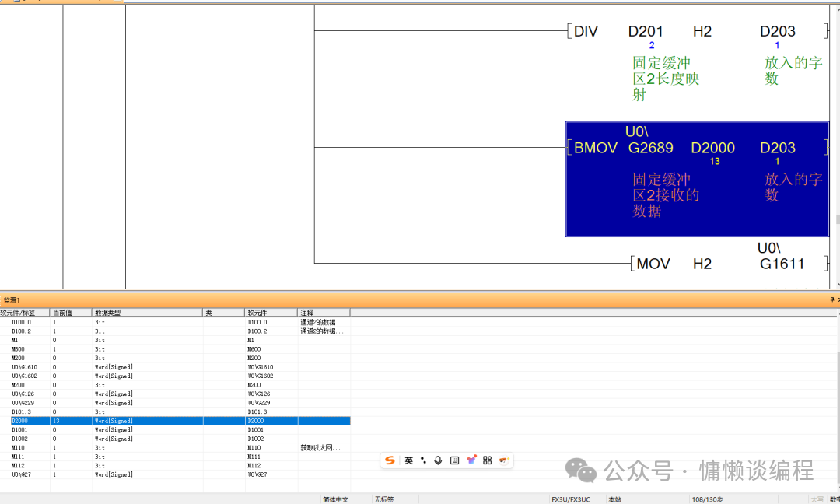Click the 软元件/标签 column header
The width and height of the screenshot is (840, 504).
25,312
